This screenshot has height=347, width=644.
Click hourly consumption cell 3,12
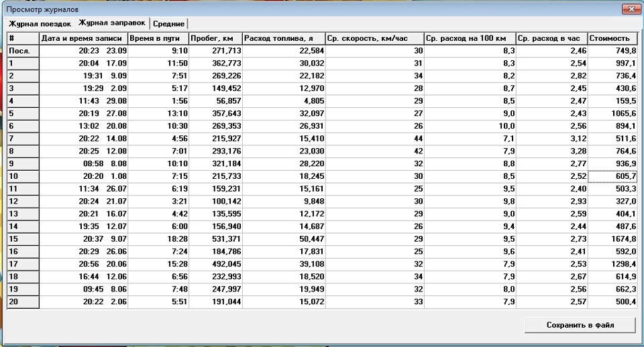tap(551, 139)
